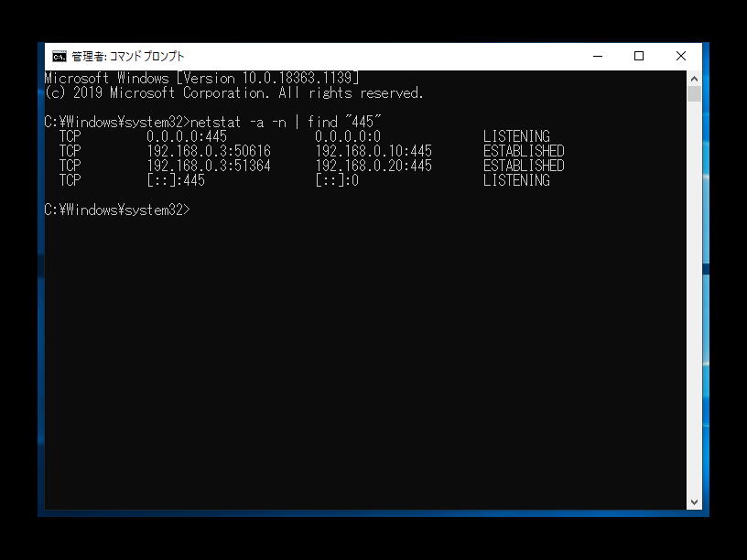747x560 pixels.
Task: Click local address 192.168.0.3:50616
Action: tap(209, 151)
